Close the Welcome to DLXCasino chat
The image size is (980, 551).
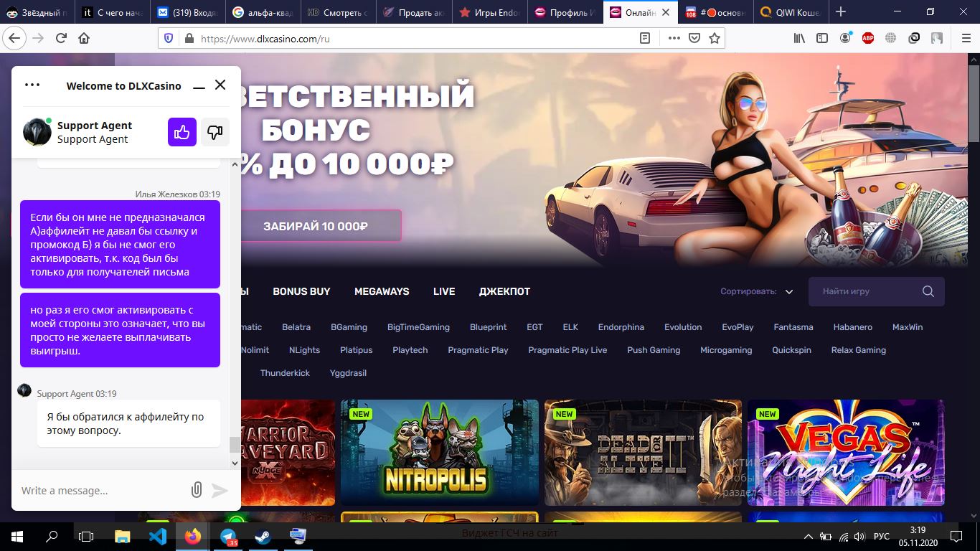[x=220, y=85]
